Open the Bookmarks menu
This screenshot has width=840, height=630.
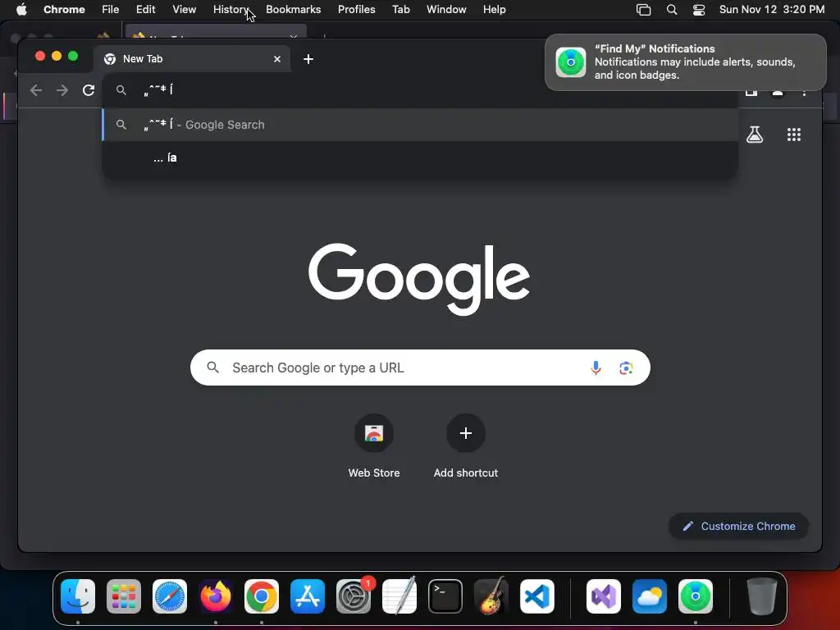(x=293, y=10)
